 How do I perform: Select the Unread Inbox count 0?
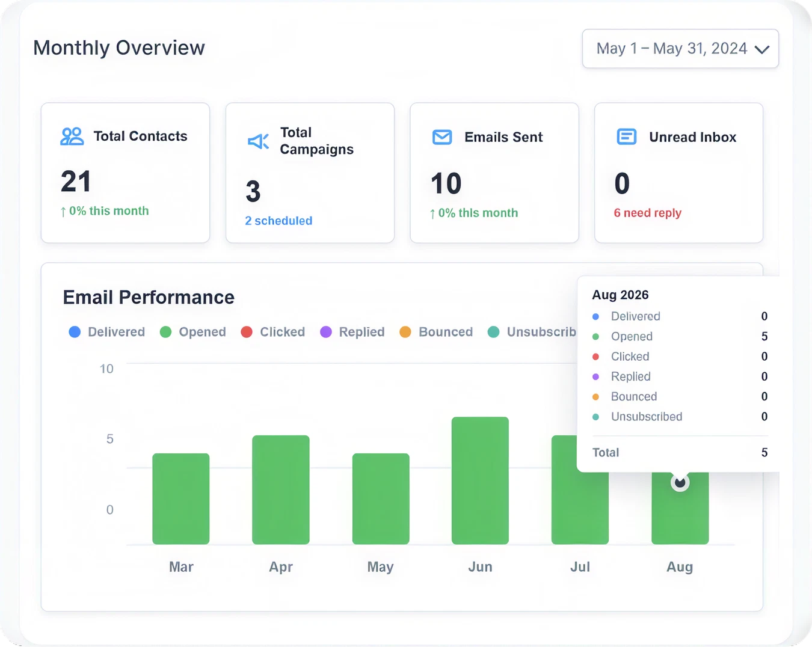pyautogui.click(x=622, y=183)
